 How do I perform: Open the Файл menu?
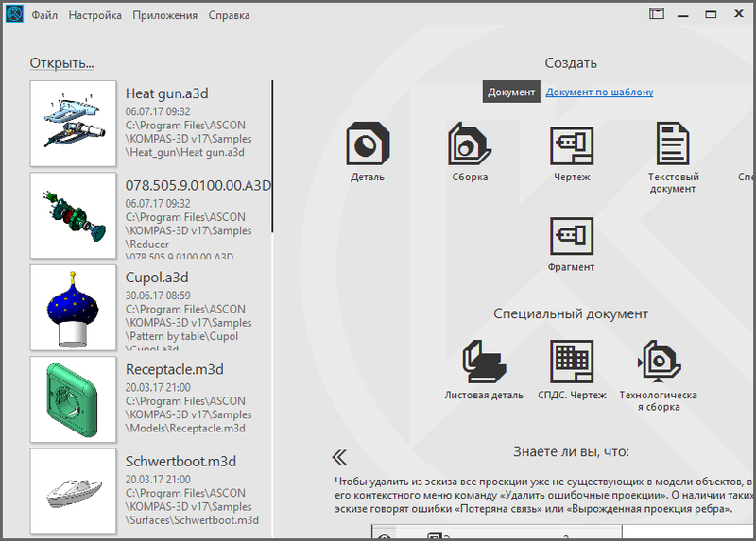coord(44,15)
